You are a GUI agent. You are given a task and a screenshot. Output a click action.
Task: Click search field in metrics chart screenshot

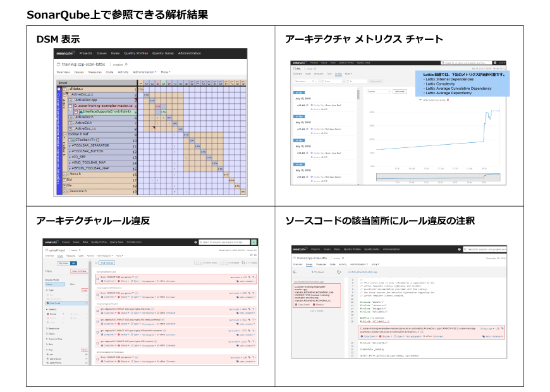466,63
